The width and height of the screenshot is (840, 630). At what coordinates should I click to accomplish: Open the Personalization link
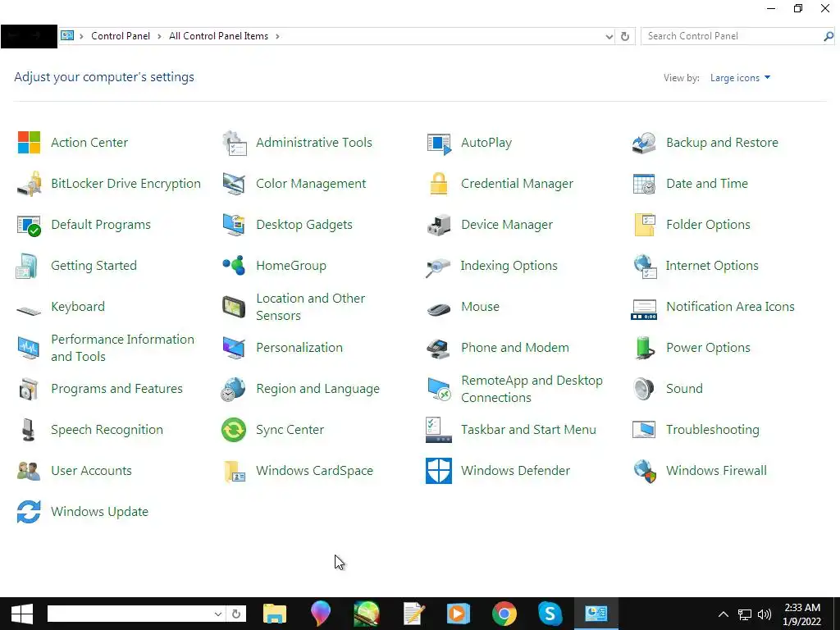[299, 348]
